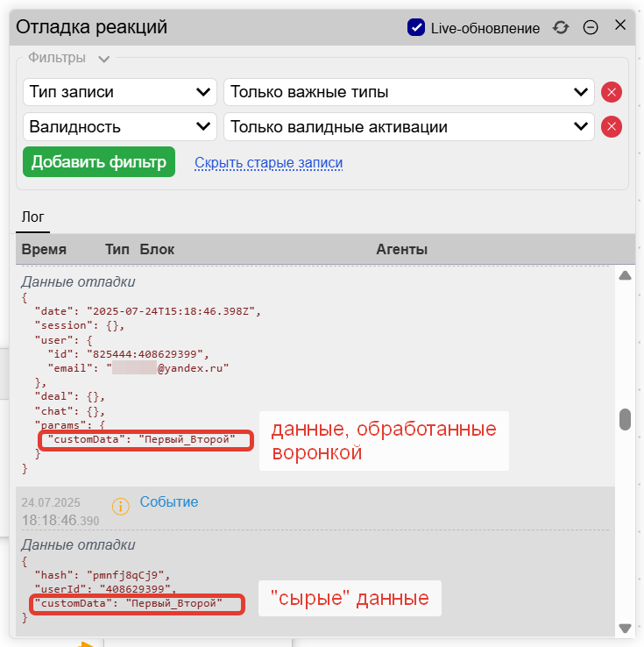Open the Событие log entry link
Image resolution: width=644 pixels, height=647 pixels.
[x=169, y=502]
